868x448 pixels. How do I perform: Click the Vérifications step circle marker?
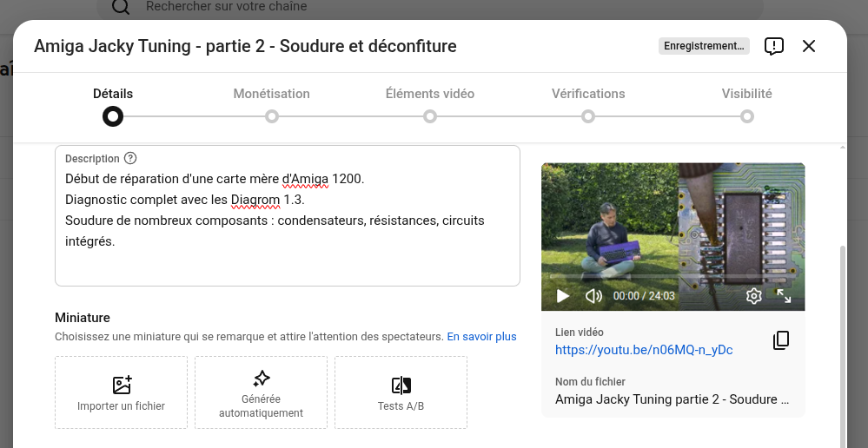coord(588,116)
